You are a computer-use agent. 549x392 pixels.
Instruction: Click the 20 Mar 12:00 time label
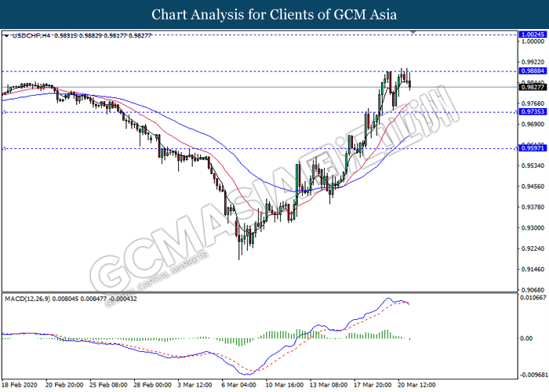416,385
